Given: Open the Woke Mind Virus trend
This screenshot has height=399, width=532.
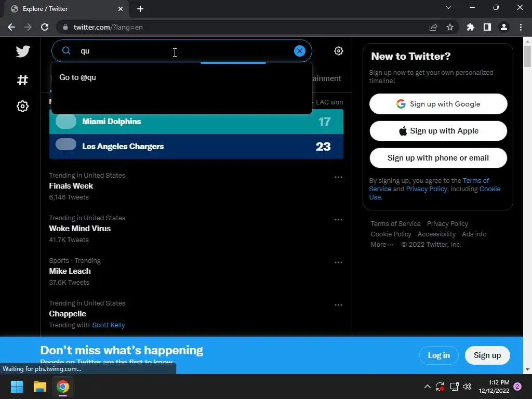Looking at the screenshot, I should point(79,229).
